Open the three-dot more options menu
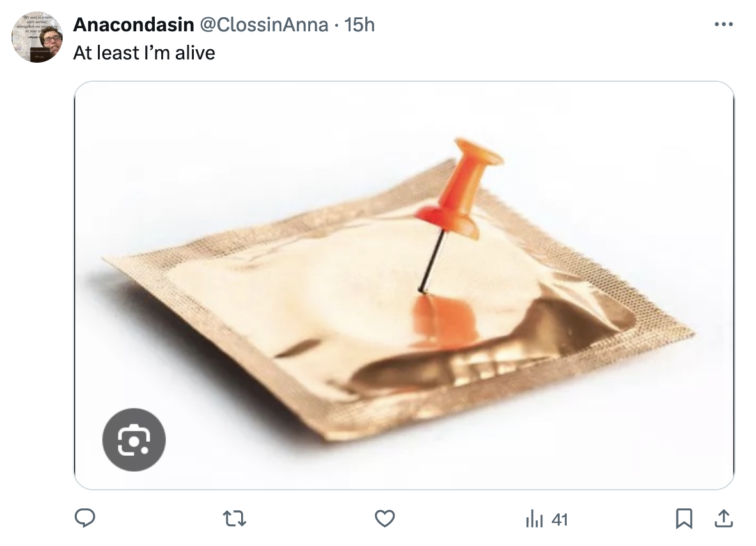This screenshot has height=546, width=756. tap(723, 24)
